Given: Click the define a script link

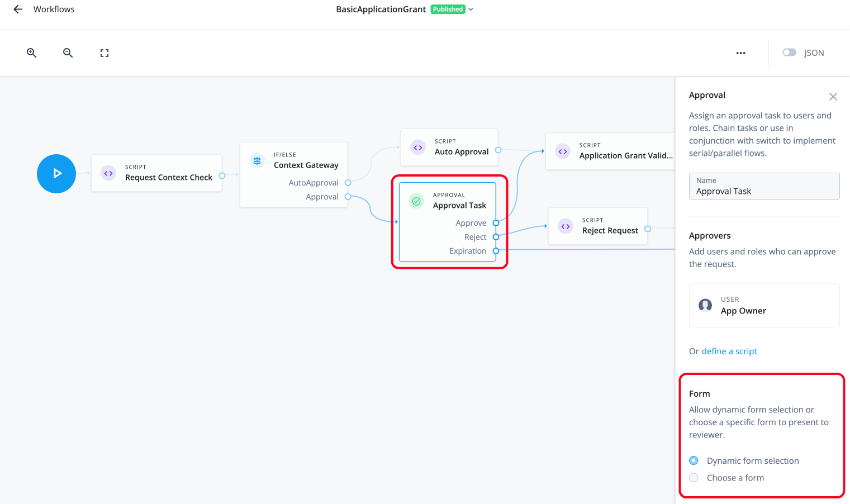Looking at the screenshot, I should 729,351.
